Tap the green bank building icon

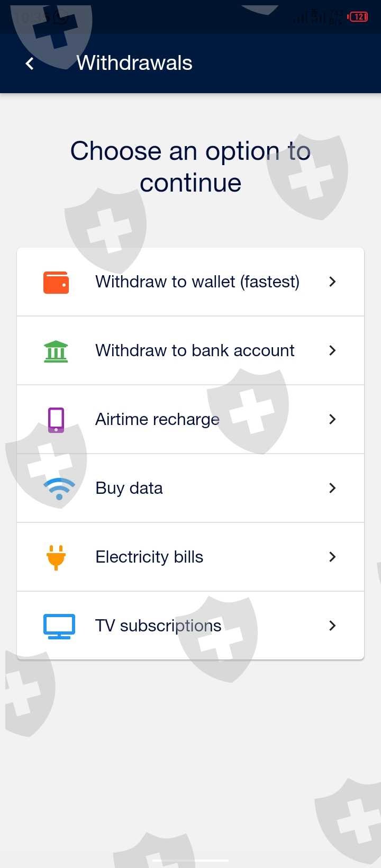click(x=56, y=351)
